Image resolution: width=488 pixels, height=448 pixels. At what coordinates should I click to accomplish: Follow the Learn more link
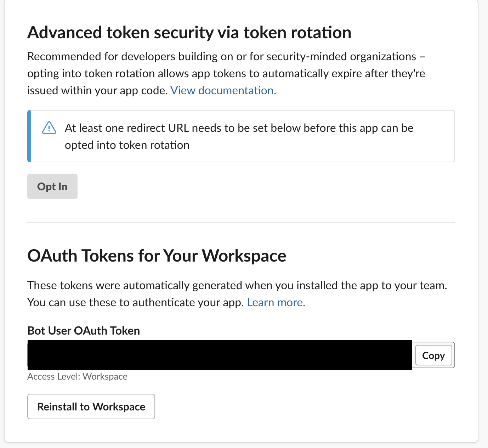tap(276, 302)
